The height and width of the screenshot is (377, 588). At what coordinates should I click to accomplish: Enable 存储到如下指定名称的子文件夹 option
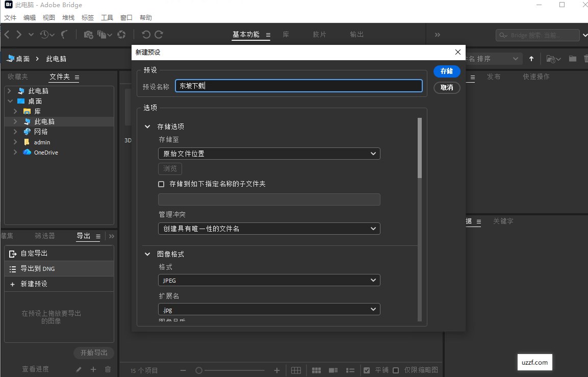161,184
